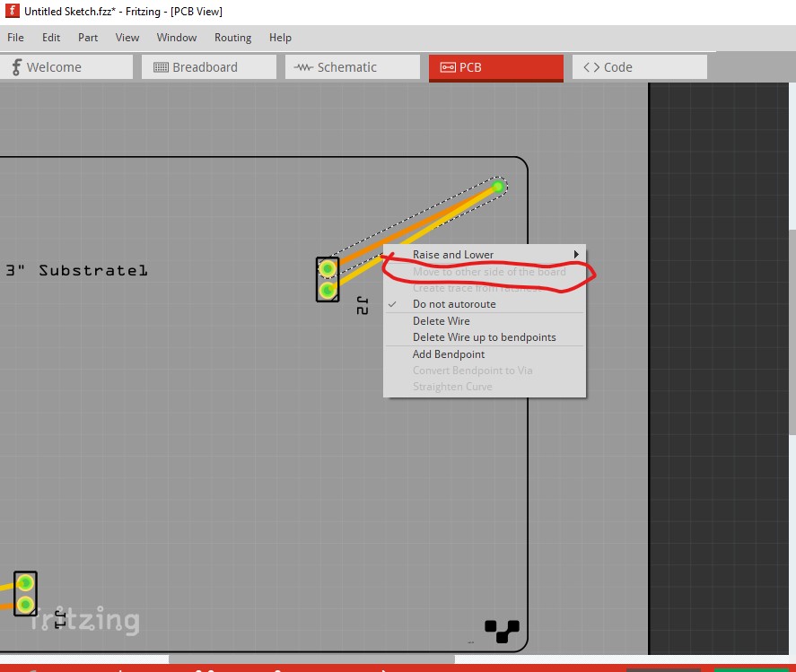Select the top pad of connector J2
The height and width of the screenshot is (672, 796).
point(328,268)
